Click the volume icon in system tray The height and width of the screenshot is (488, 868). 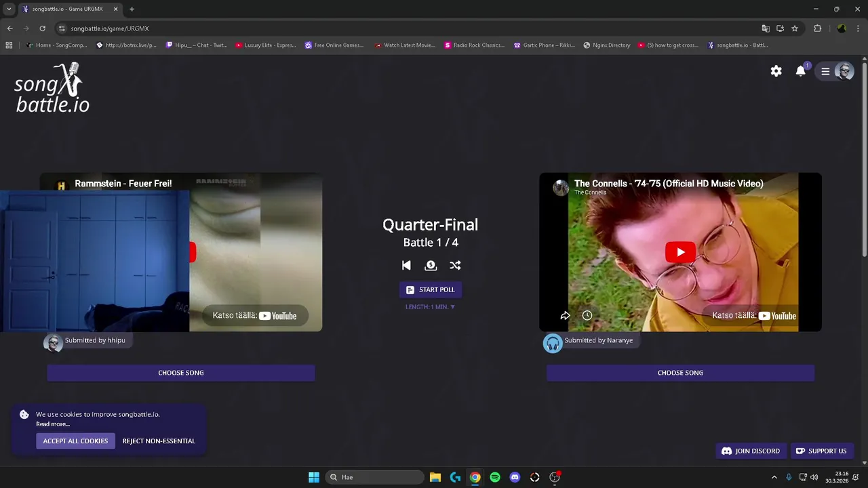[815, 477]
